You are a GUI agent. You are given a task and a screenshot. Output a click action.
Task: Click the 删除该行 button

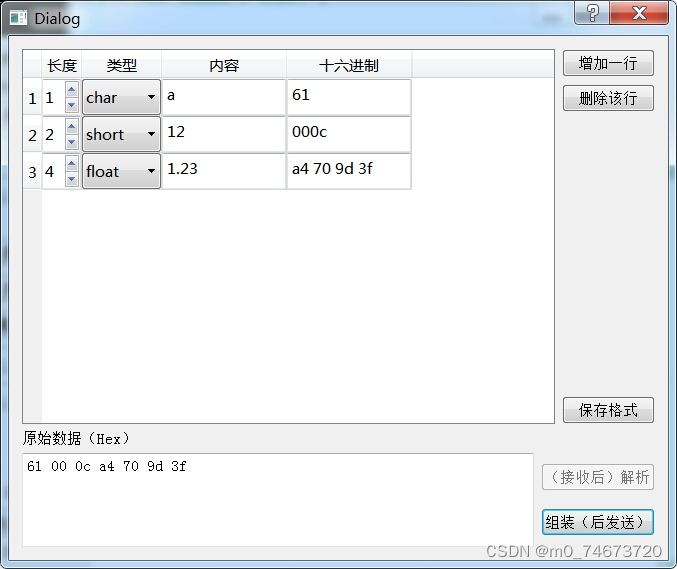pos(608,98)
